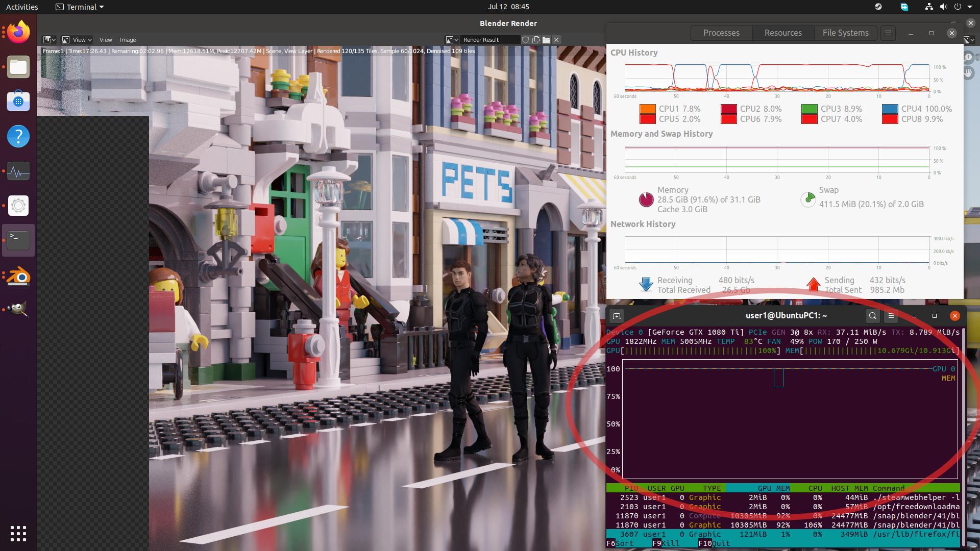This screenshot has height=551, width=980.
Task: Click the CPU1 orange color swatch
Action: (x=647, y=109)
